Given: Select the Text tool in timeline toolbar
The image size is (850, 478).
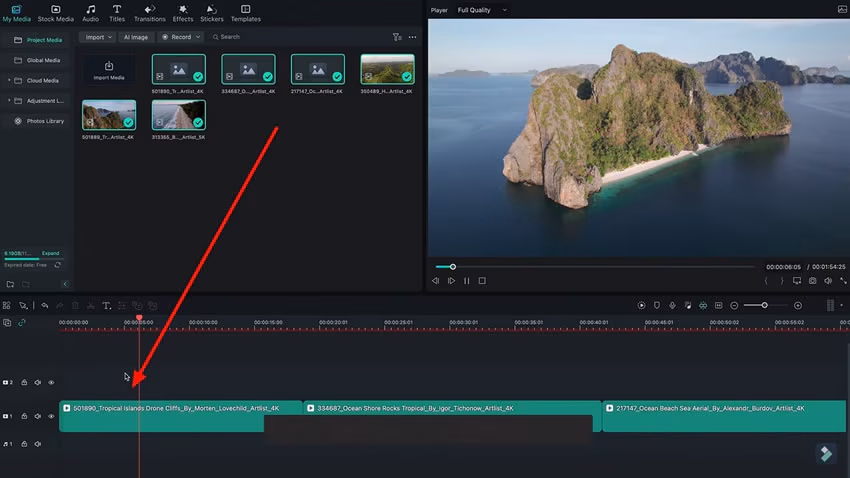Looking at the screenshot, I should [106, 305].
